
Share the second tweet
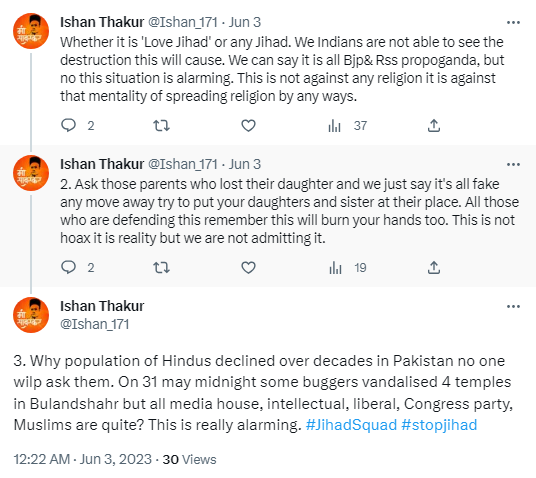click(434, 267)
